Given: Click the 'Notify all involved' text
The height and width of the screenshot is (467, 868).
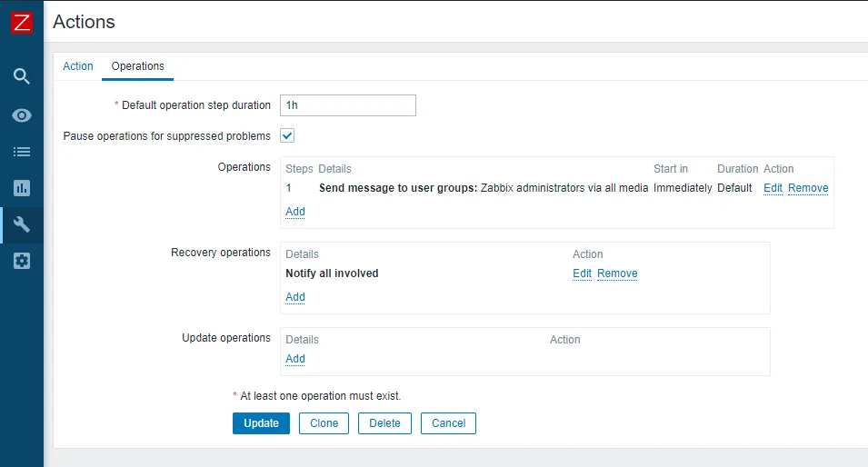Looking at the screenshot, I should click(332, 273).
